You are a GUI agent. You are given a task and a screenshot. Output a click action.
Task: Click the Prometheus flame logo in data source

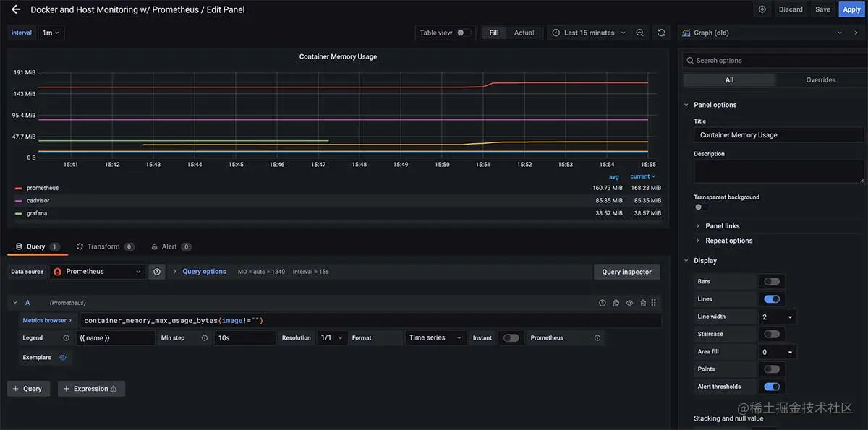point(57,272)
